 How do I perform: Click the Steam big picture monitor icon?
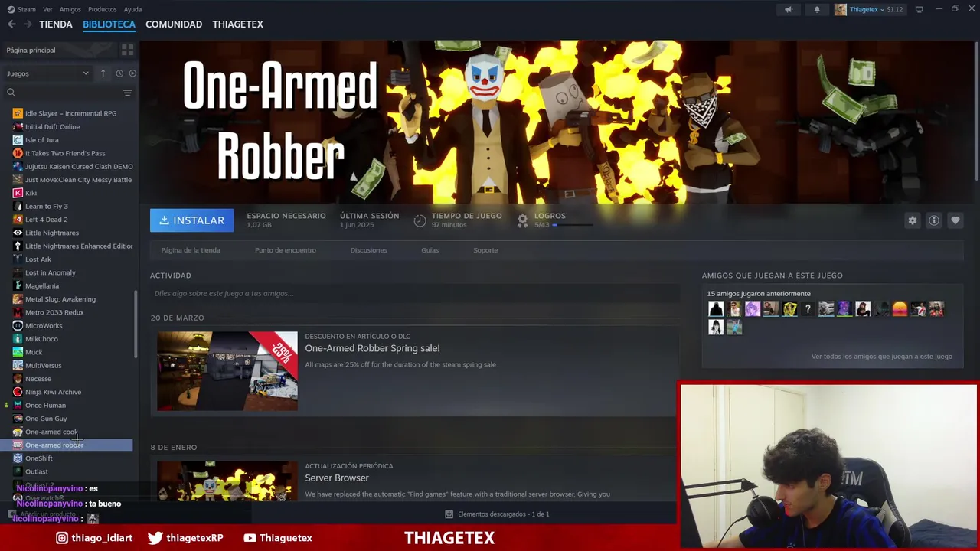pos(920,9)
